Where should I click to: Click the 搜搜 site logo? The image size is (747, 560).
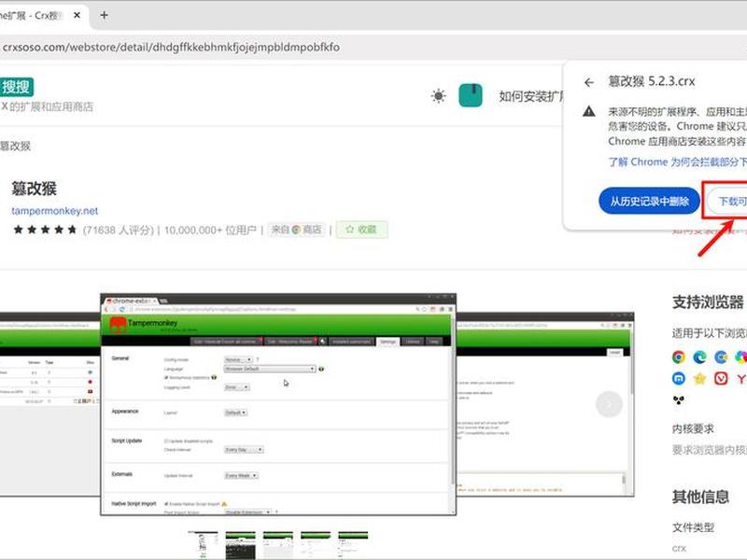16,87
